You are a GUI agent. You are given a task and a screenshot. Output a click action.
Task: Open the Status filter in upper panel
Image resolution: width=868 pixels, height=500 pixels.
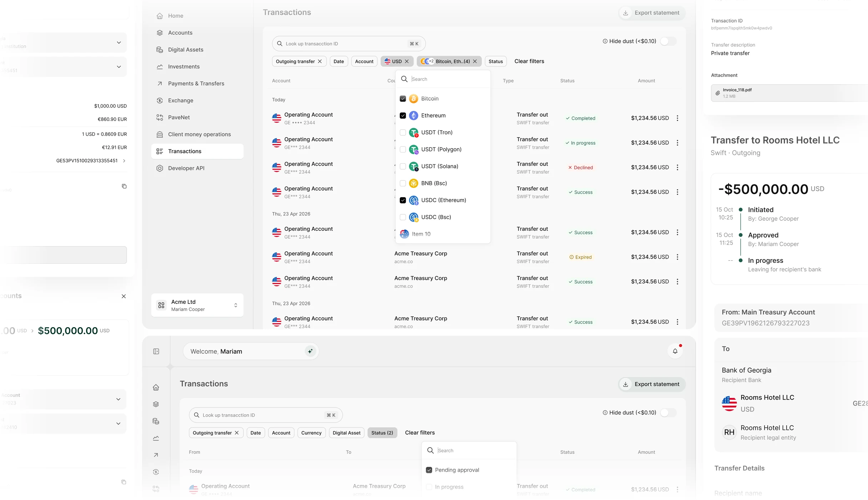coord(495,61)
